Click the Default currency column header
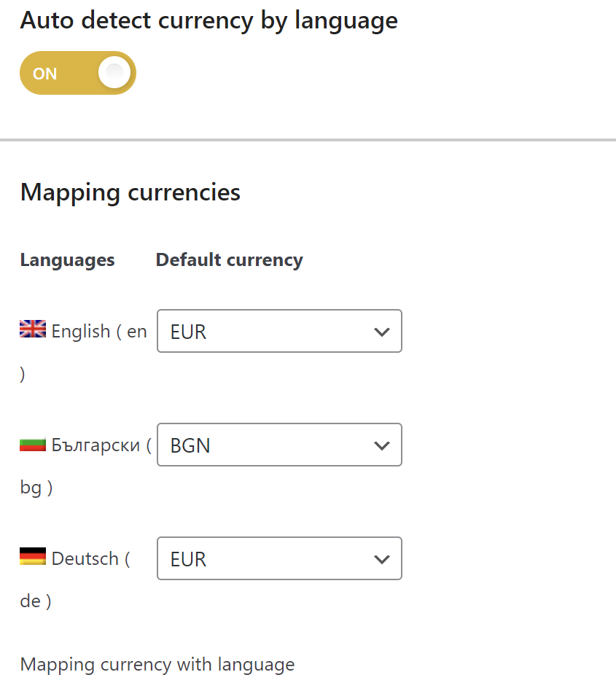Image resolution: width=616 pixels, height=699 pixels. click(229, 260)
